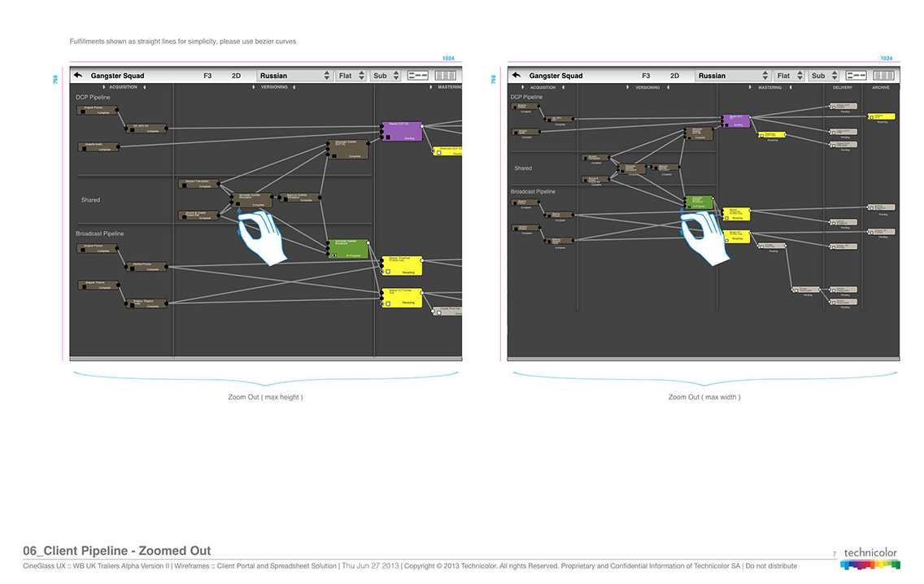924x584 pixels.
Task: Click the Delivery column header in right wireframe
Action: 843,87
